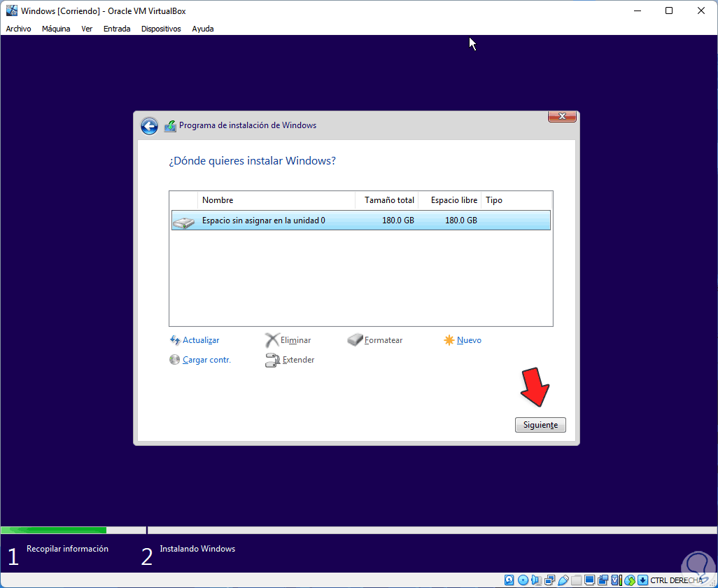Click the Espacio libre column header
The image size is (718, 588).
click(450, 200)
